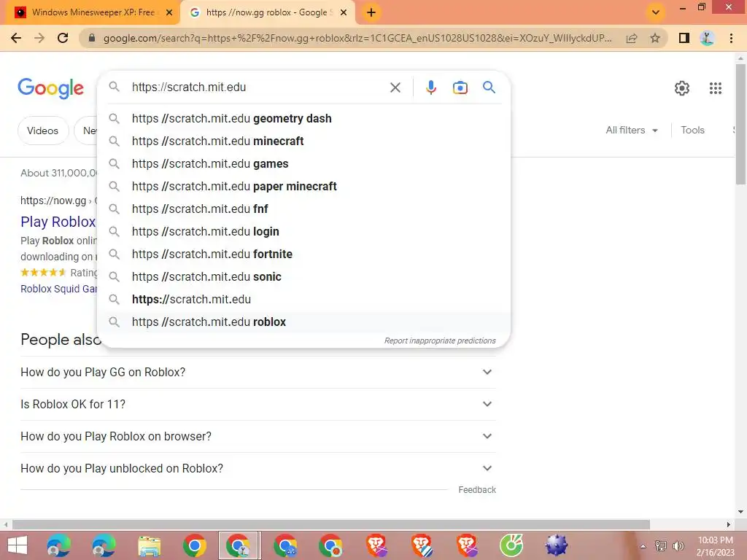The height and width of the screenshot is (560, 747).
Task: Go forward in browser history
Action: point(39,38)
